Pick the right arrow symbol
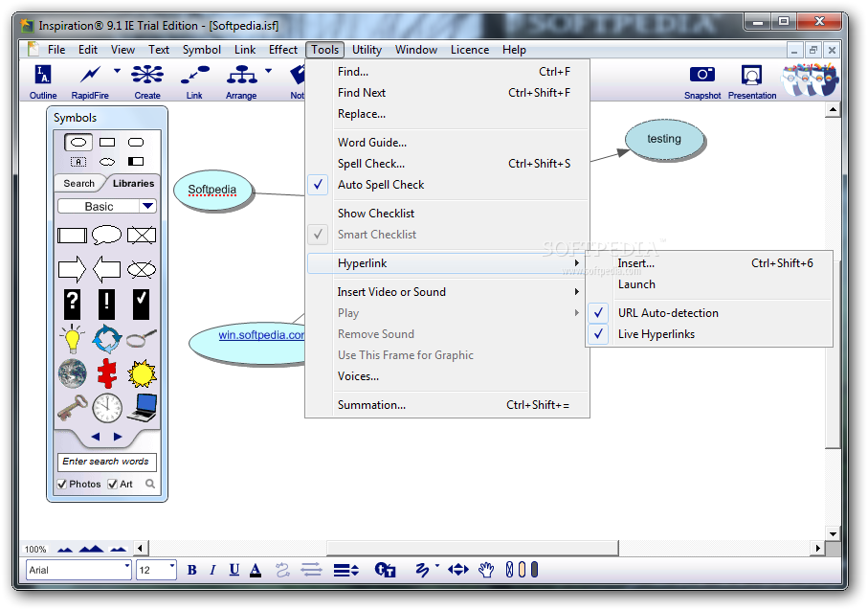This screenshot has height=610, width=868. [72, 270]
